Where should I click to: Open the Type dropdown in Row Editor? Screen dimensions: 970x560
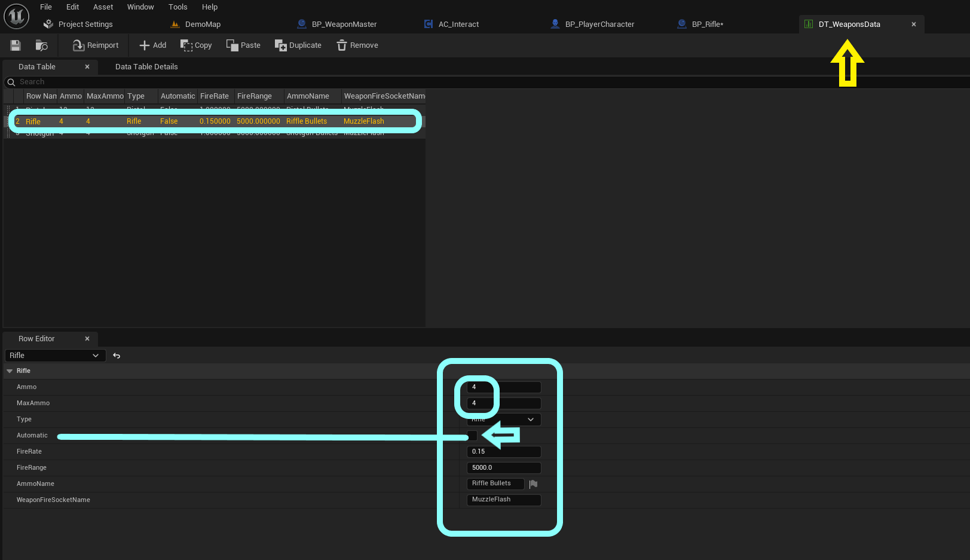click(504, 420)
